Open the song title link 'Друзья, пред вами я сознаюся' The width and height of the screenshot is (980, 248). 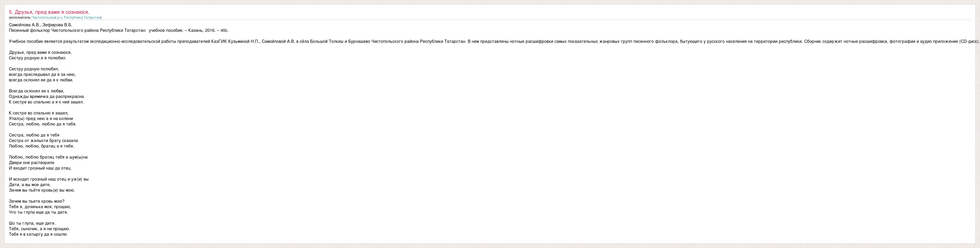click(x=49, y=12)
